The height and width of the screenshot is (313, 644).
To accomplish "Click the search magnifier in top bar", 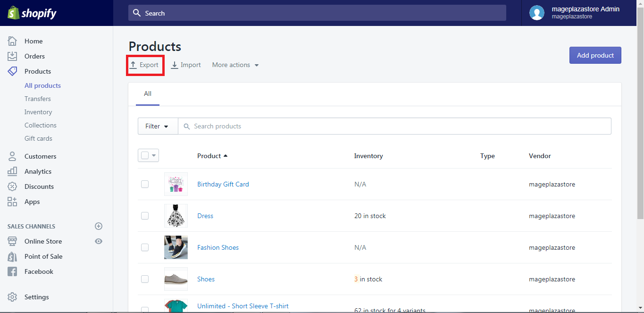I will tap(137, 13).
